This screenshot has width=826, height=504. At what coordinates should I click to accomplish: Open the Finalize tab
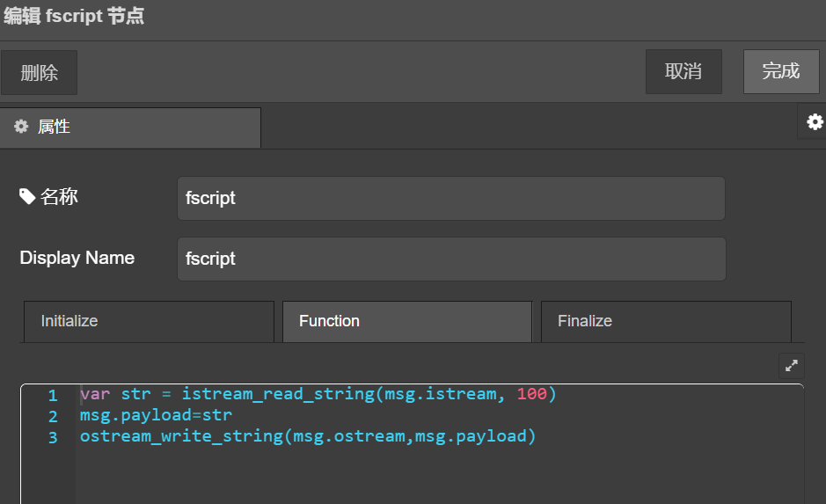point(665,321)
